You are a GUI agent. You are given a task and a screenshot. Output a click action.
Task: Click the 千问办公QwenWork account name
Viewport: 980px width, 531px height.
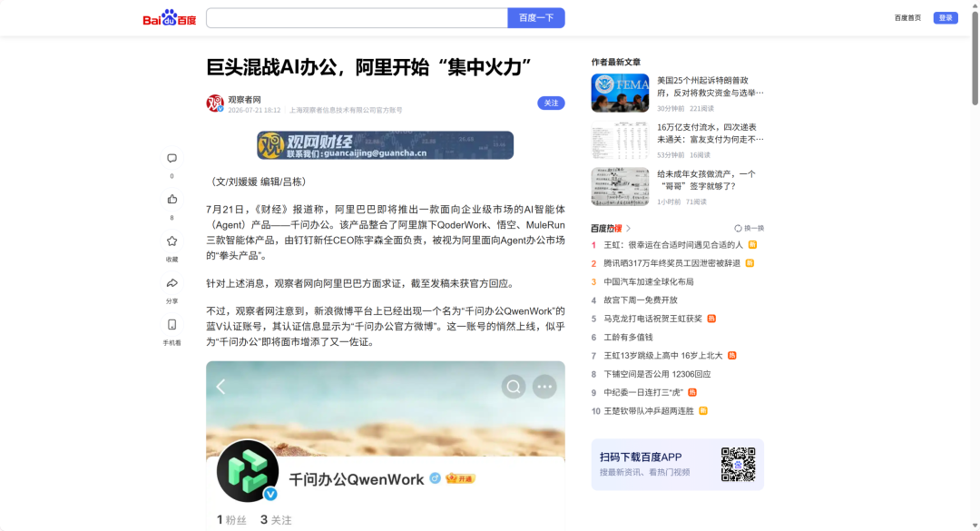click(357, 479)
